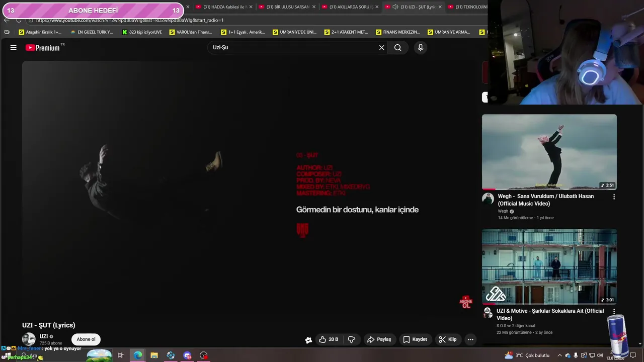Click the browser address bar URL
Screen dimensions: 644x362
coord(130,20)
